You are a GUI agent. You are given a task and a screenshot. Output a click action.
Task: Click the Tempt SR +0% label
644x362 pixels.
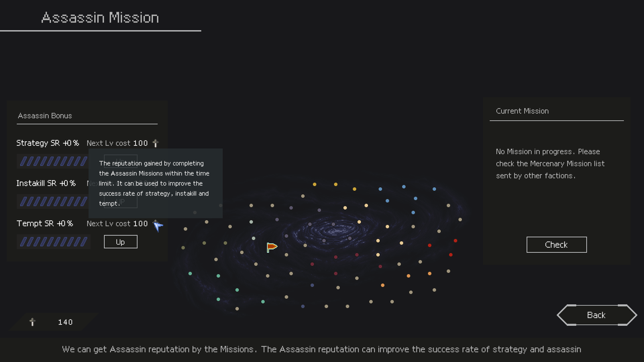pyautogui.click(x=45, y=224)
